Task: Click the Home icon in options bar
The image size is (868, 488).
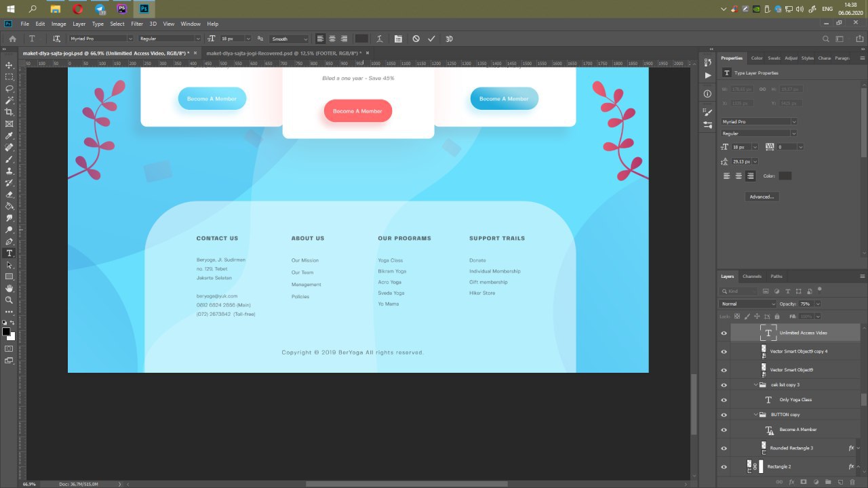Action: (x=12, y=39)
